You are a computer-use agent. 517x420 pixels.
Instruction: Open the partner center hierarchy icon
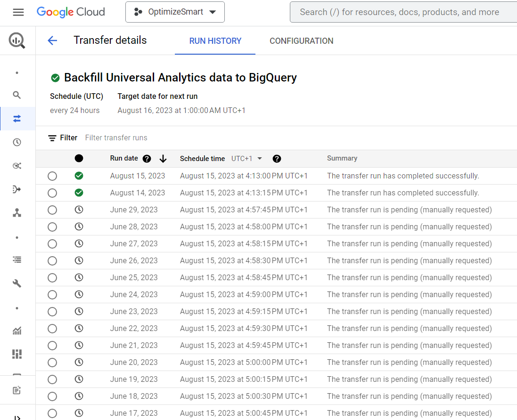(x=17, y=213)
